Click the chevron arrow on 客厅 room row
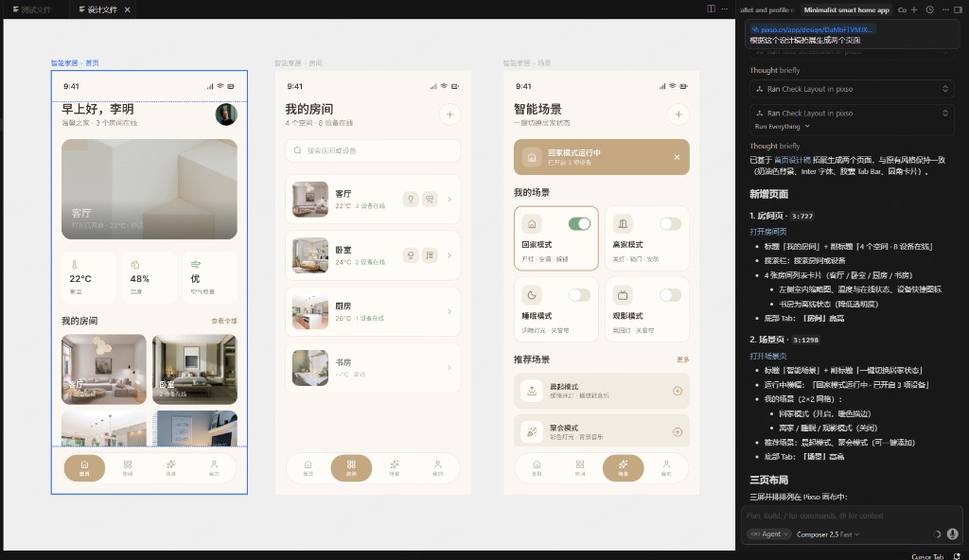 [x=449, y=199]
